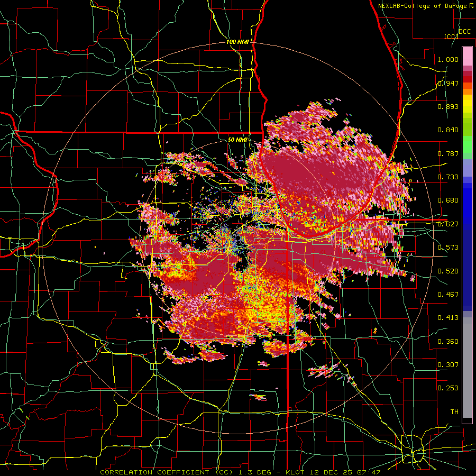Select the 0.573 color scale value
This screenshot has width=476, height=476.
tap(448, 248)
